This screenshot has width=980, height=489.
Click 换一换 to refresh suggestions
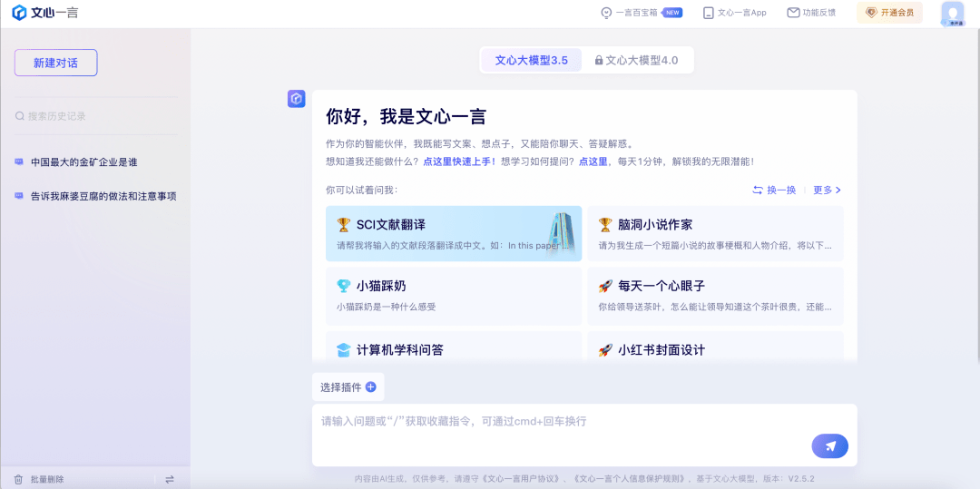(774, 191)
